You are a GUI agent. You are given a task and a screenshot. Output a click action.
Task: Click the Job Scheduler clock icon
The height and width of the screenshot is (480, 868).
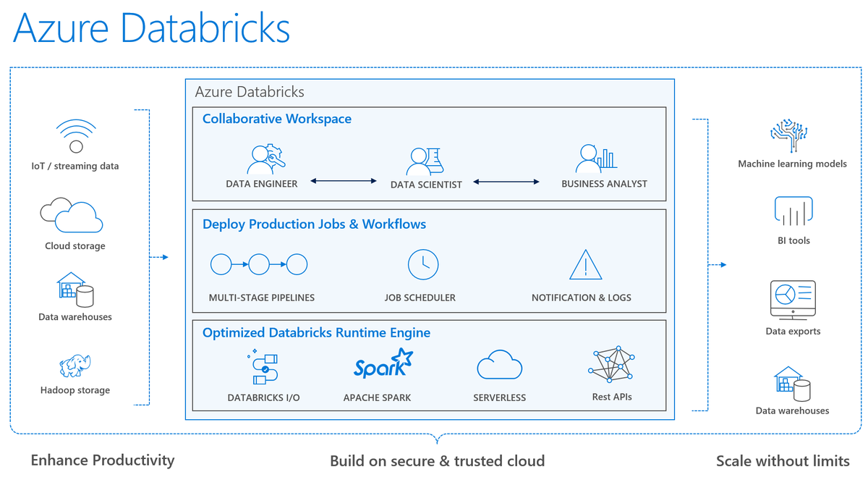tap(422, 264)
